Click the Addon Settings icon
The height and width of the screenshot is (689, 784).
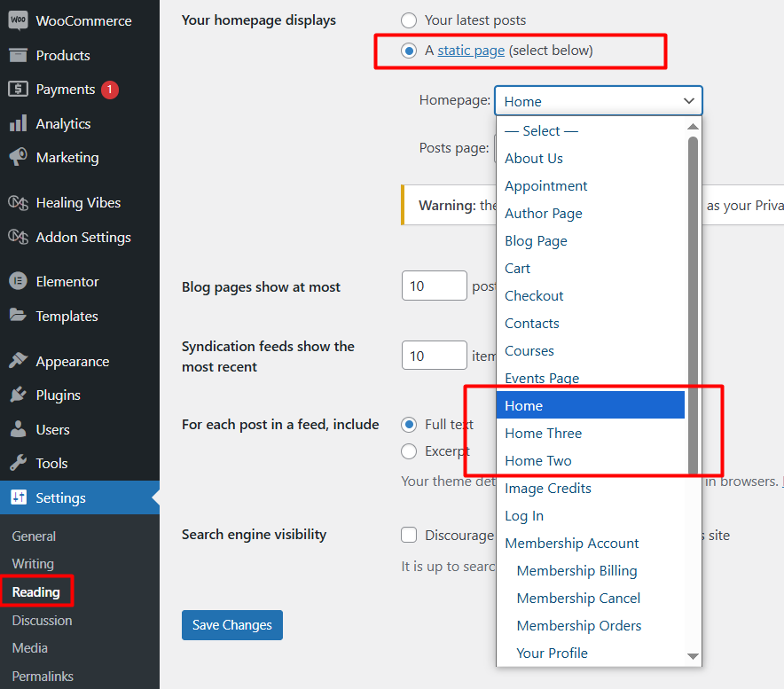[x=18, y=237]
